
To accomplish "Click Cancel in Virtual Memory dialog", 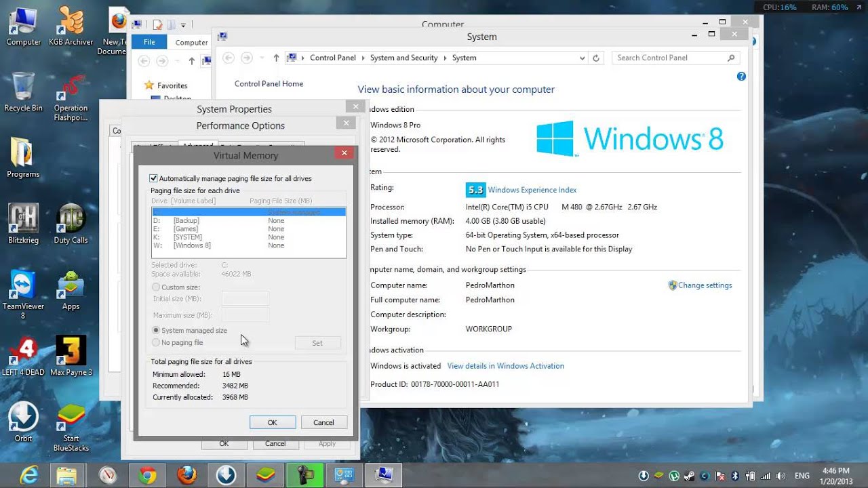I will [323, 422].
